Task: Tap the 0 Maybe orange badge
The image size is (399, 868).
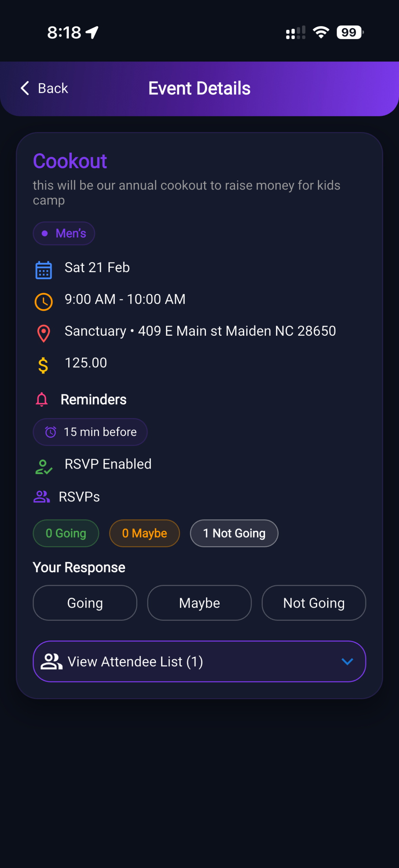Action: [144, 533]
